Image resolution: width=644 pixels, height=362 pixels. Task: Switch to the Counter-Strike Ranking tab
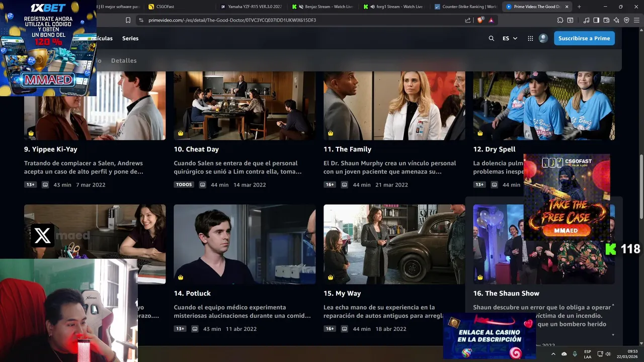(x=466, y=7)
